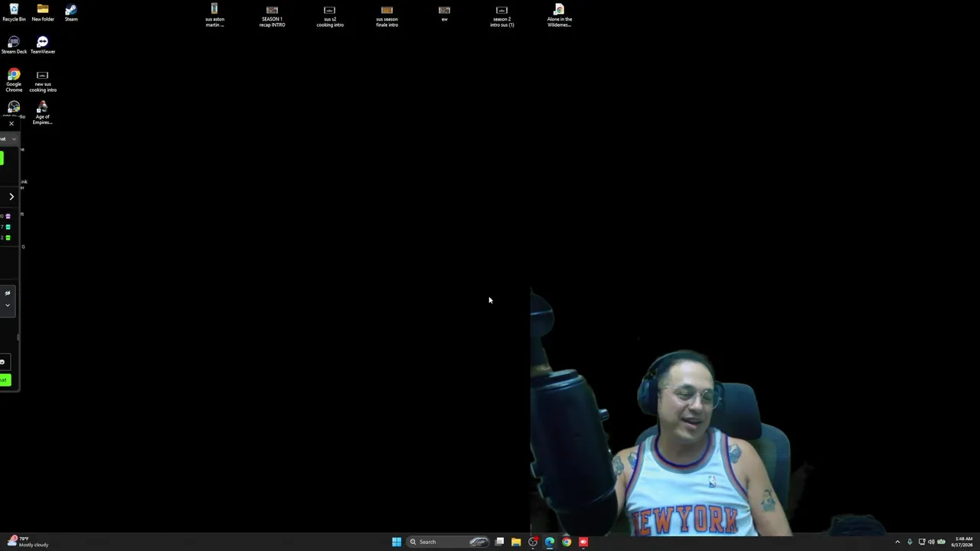
Task: Open the taskbar clock and date
Action: (x=962, y=542)
